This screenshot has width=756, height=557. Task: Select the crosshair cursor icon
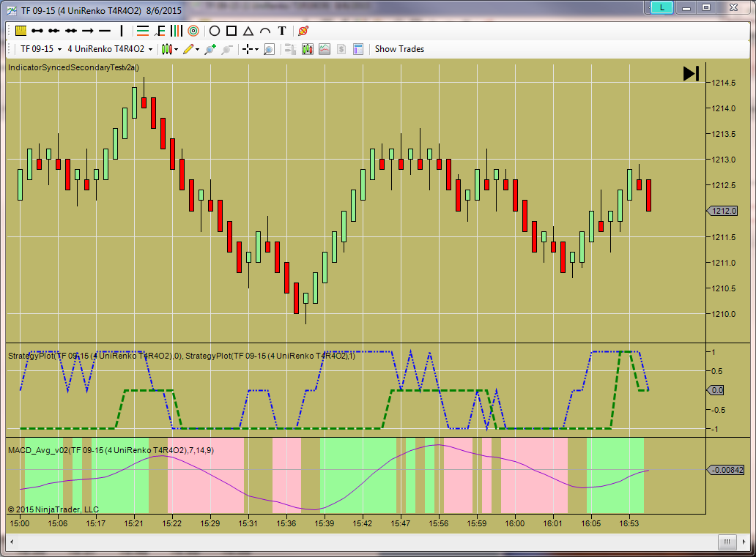[x=248, y=48]
